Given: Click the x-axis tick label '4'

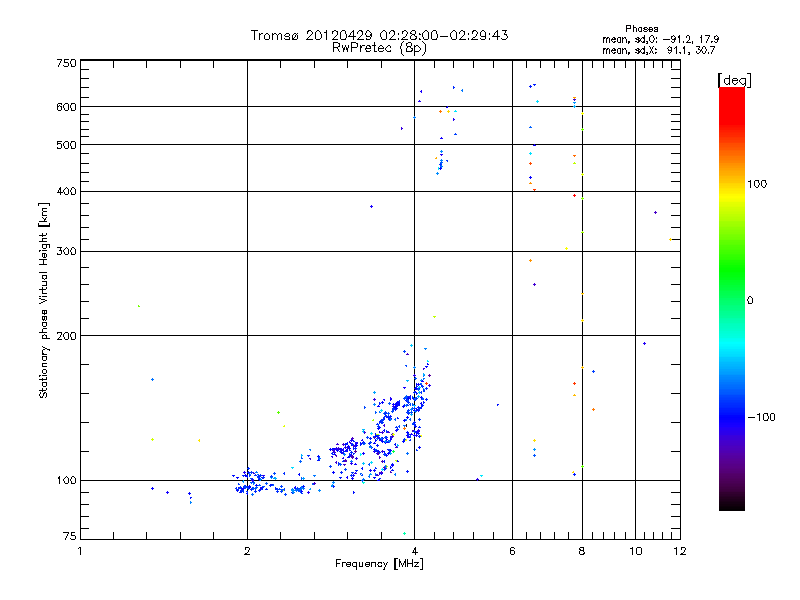Looking at the screenshot, I should (414, 551).
